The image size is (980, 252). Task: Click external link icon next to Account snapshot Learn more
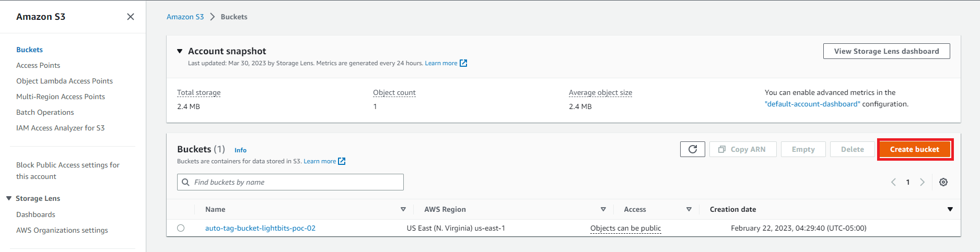click(463, 63)
